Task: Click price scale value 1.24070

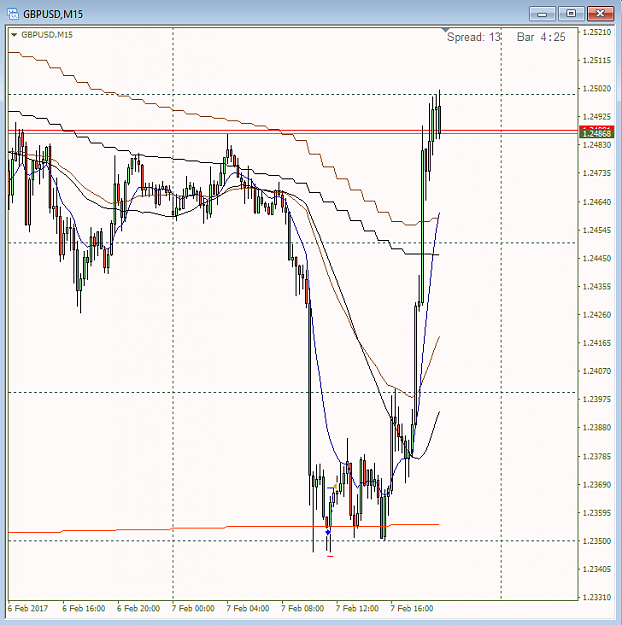Action: (597, 371)
